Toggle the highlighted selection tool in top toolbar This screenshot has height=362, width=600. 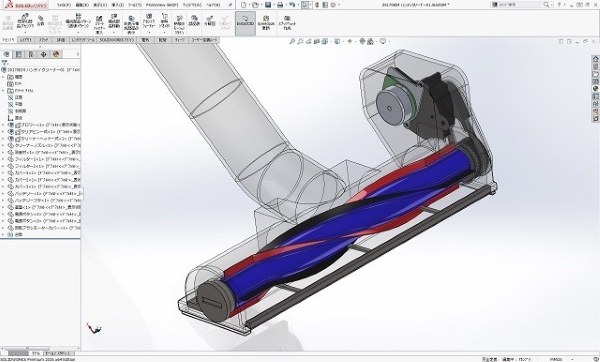pyautogui.click(x=305, y=5)
